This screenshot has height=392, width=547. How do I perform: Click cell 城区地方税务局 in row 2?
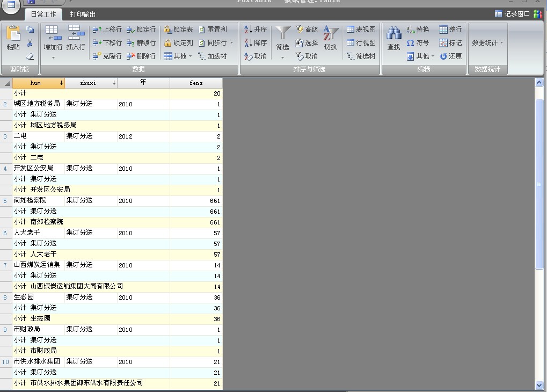point(38,104)
